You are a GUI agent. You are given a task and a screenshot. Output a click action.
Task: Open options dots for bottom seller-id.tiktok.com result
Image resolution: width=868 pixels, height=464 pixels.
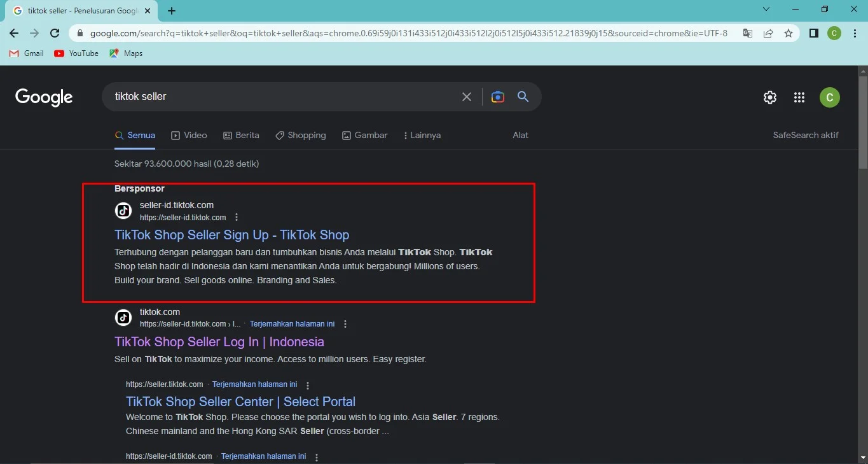(x=317, y=457)
